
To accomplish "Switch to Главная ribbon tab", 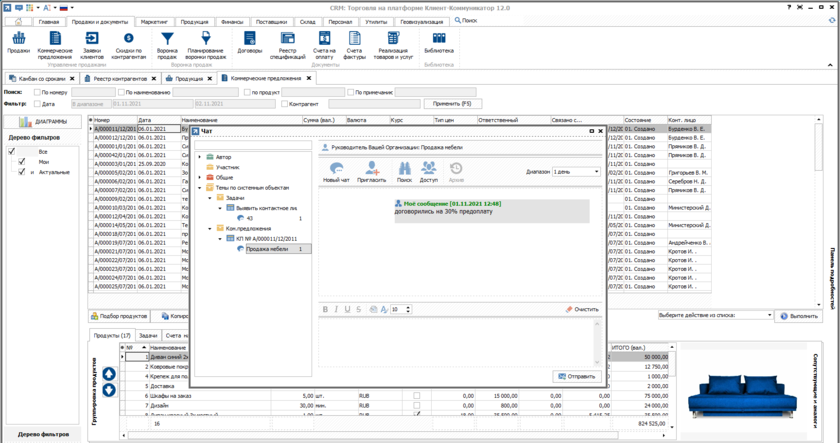I will (x=49, y=22).
